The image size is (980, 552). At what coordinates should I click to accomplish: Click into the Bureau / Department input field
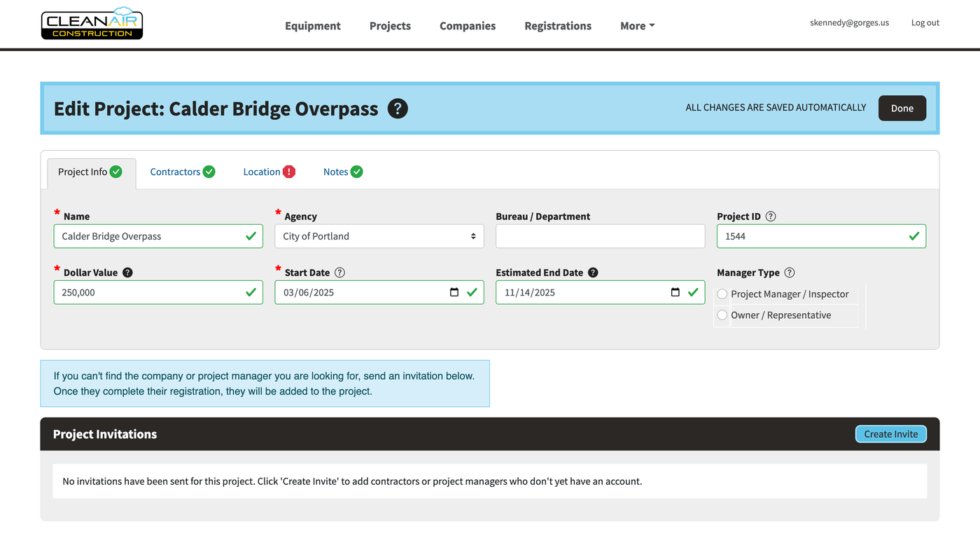coord(601,236)
